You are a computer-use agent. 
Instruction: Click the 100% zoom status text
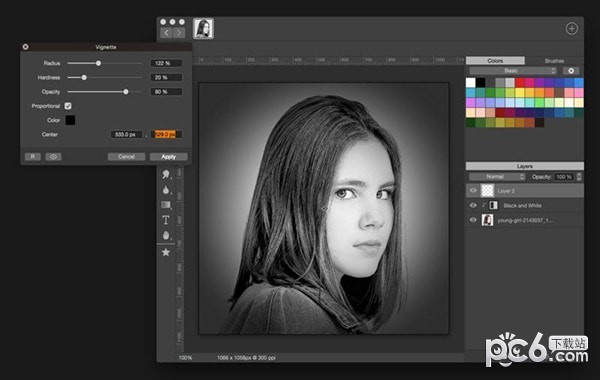tap(185, 358)
